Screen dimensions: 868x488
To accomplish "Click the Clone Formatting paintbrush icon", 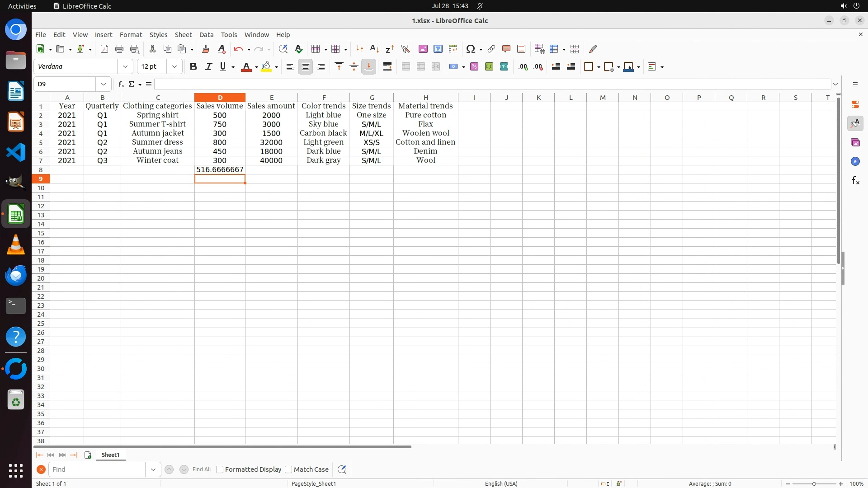I will (x=206, y=49).
